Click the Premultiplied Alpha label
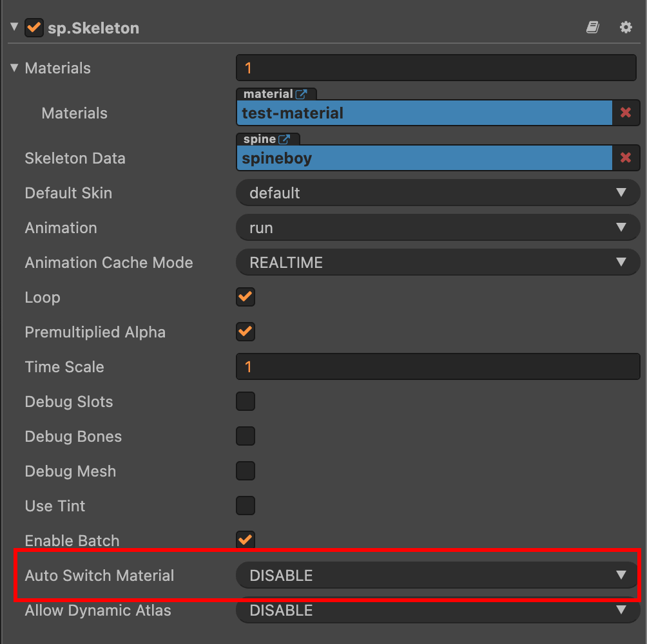647x644 pixels. pos(95,332)
